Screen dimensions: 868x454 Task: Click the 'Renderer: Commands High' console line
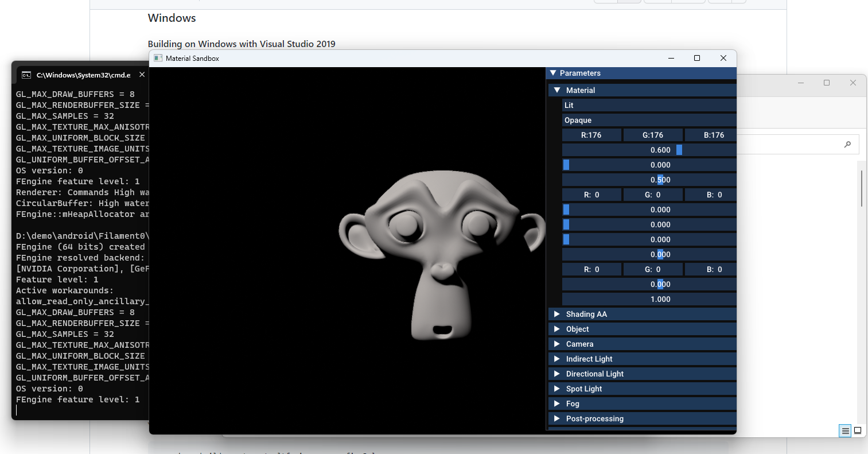(x=83, y=192)
